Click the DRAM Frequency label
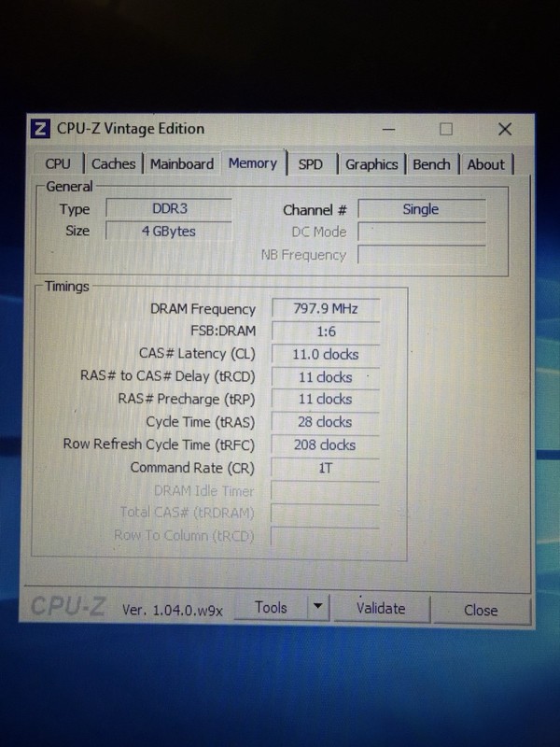The image size is (560, 747). click(x=203, y=309)
